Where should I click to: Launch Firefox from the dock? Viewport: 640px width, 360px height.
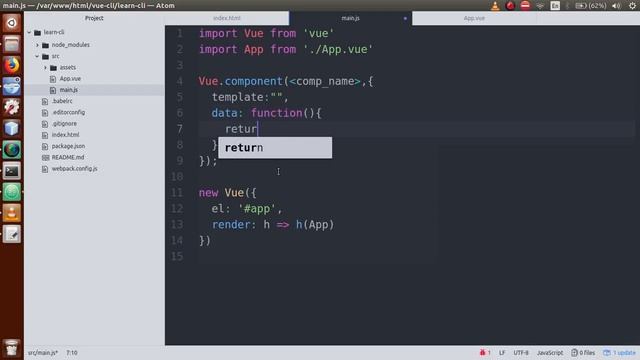(x=11, y=65)
